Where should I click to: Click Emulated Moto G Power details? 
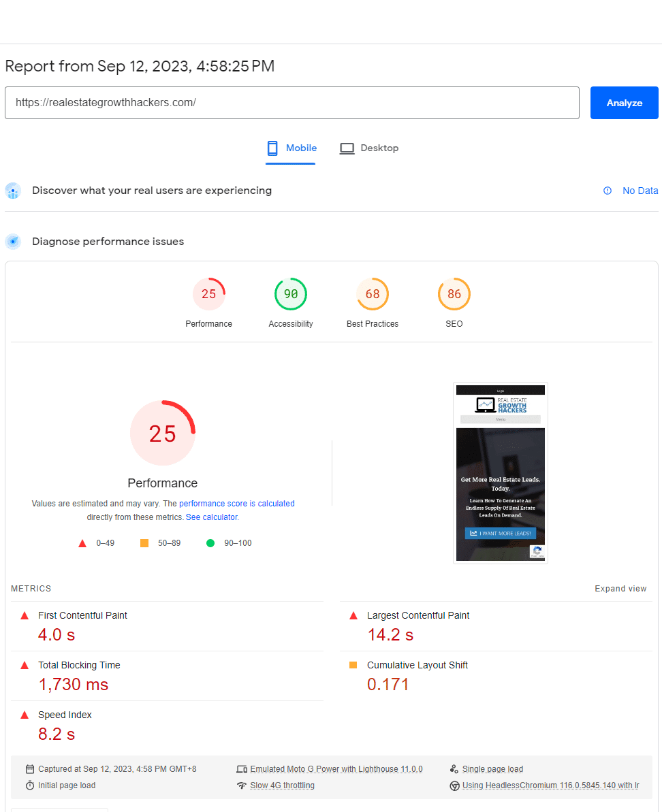coord(336,769)
